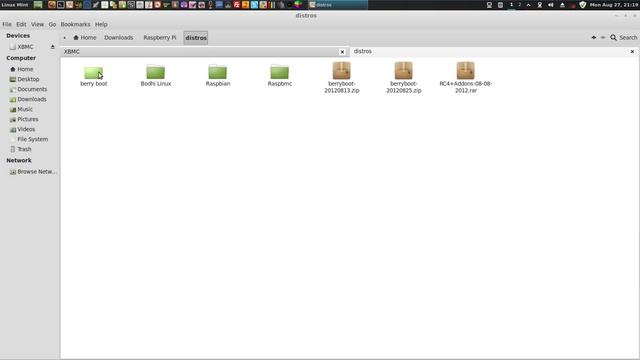This screenshot has width=640, height=360.
Task: Close the XBMC tab
Action: (342, 52)
